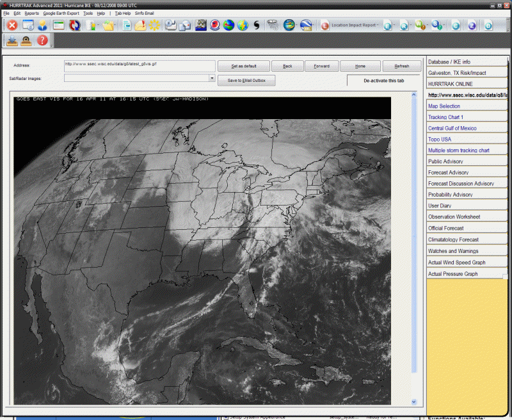Open the Google Earth Export menu
This screenshot has width=512, height=420.
click(61, 13)
